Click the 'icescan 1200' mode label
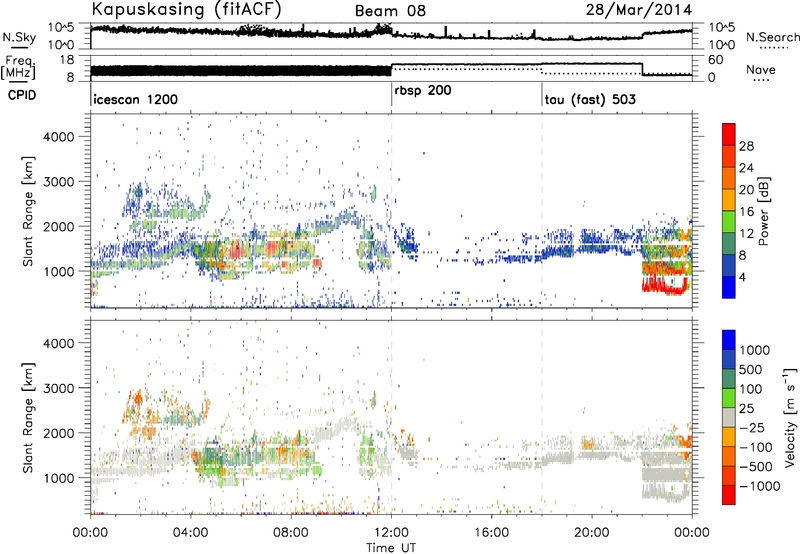Image resolution: width=800 pixels, height=554 pixels. click(136, 99)
